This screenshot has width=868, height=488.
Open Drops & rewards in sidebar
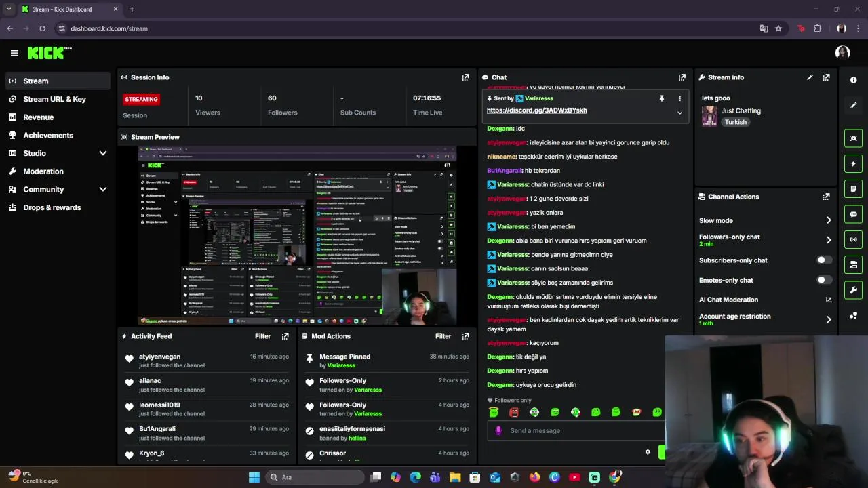point(57,207)
